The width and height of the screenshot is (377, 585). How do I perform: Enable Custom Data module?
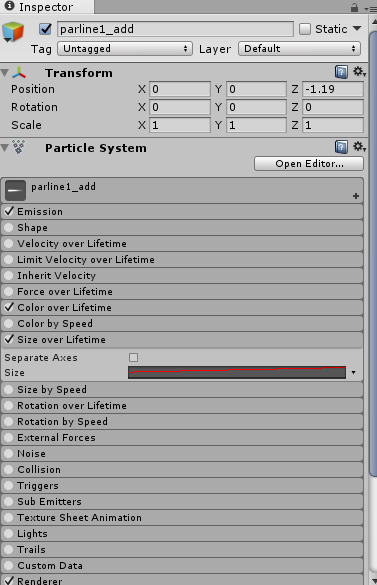9,566
